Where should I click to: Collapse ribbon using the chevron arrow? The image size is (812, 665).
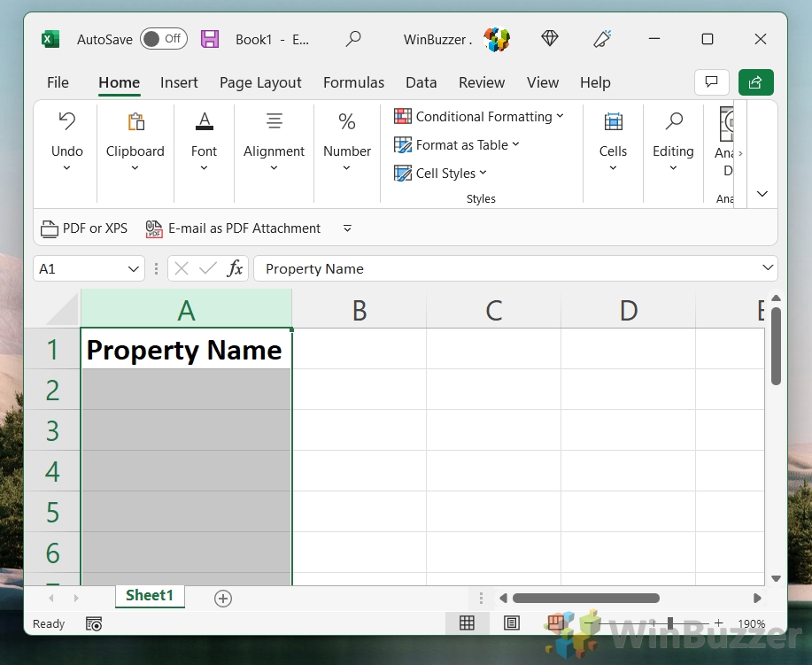(762, 194)
